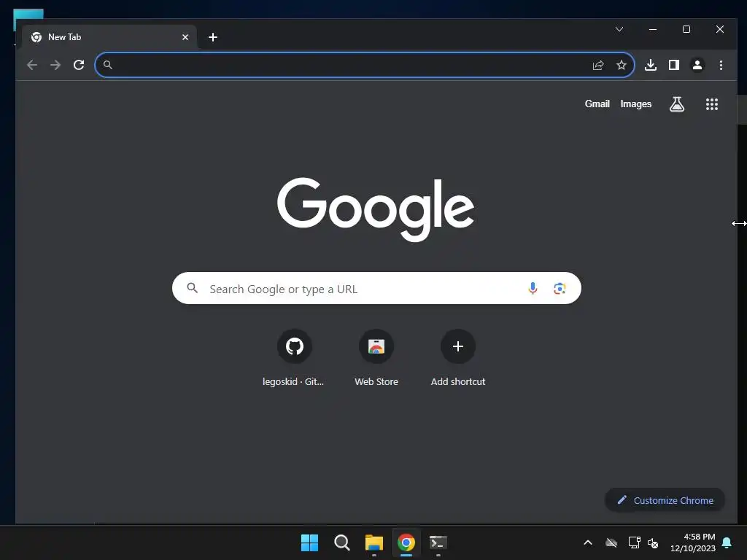The height and width of the screenshot is (560, 747).
Task: Open muted volume tray icon
Action: [x=653, y=542]
